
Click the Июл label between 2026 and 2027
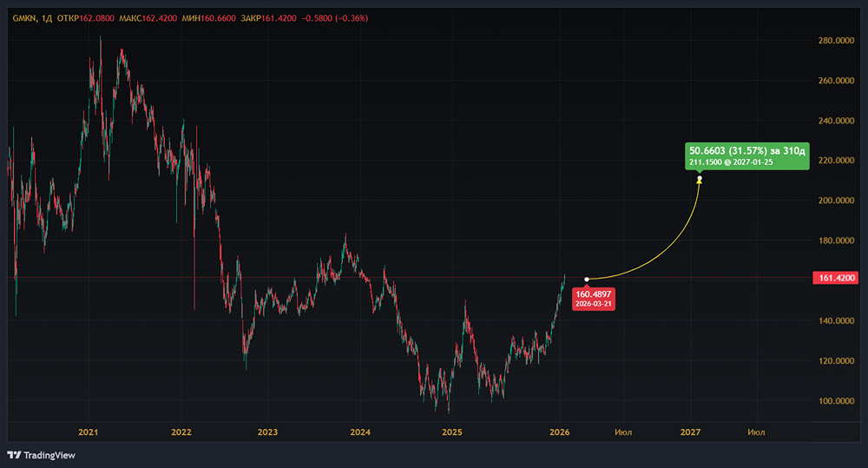coord(622,432)
